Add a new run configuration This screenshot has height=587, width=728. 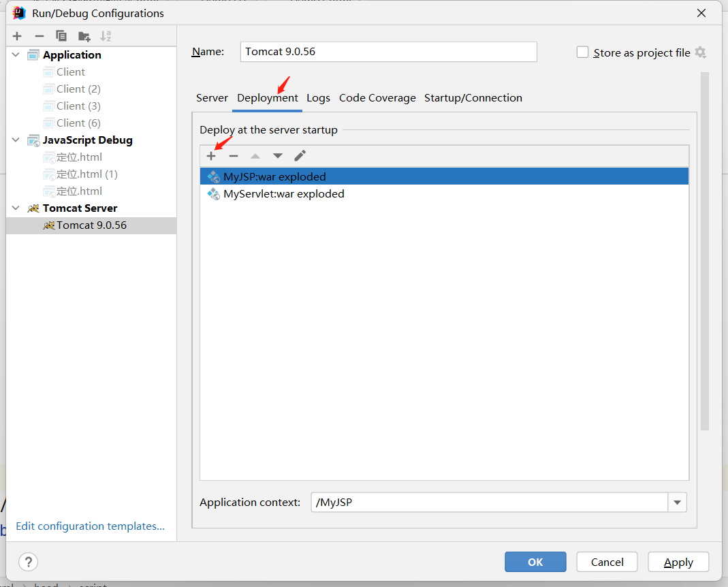pos(17,36)
